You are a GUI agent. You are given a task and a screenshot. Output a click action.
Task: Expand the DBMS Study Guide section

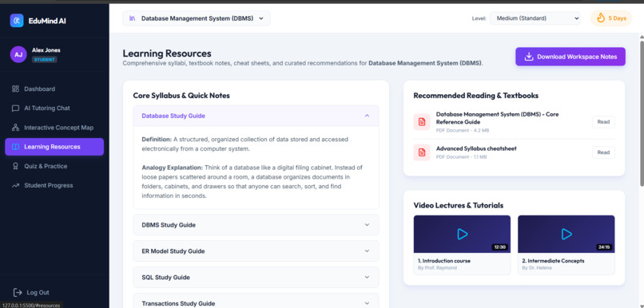pyautogui.click(x=256, y=225)
